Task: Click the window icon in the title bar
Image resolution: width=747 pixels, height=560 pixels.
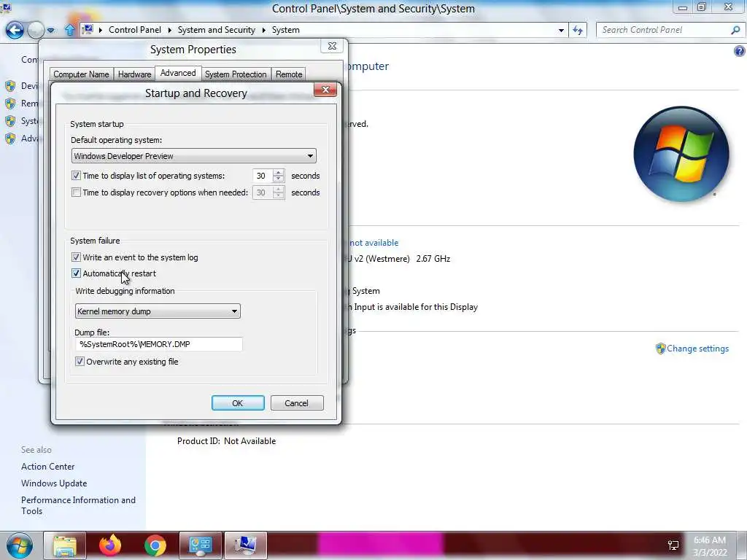Action: [x=6, y=7]
